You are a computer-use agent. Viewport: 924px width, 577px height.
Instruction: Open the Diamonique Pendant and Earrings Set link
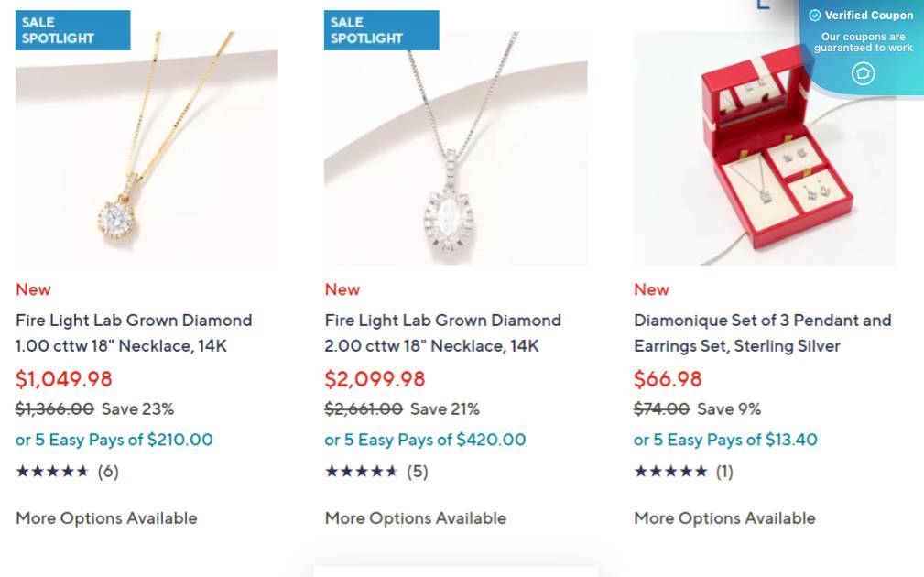tap(762, 332)
